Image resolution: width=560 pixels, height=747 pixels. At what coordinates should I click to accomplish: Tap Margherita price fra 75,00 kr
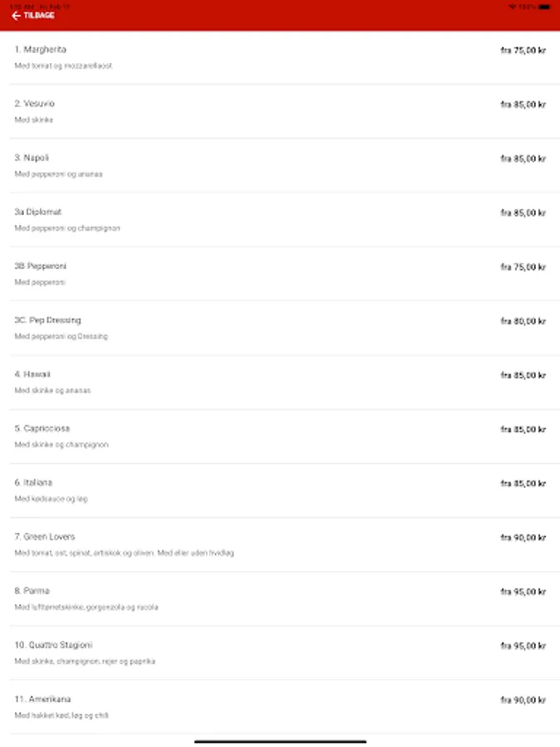523,51
